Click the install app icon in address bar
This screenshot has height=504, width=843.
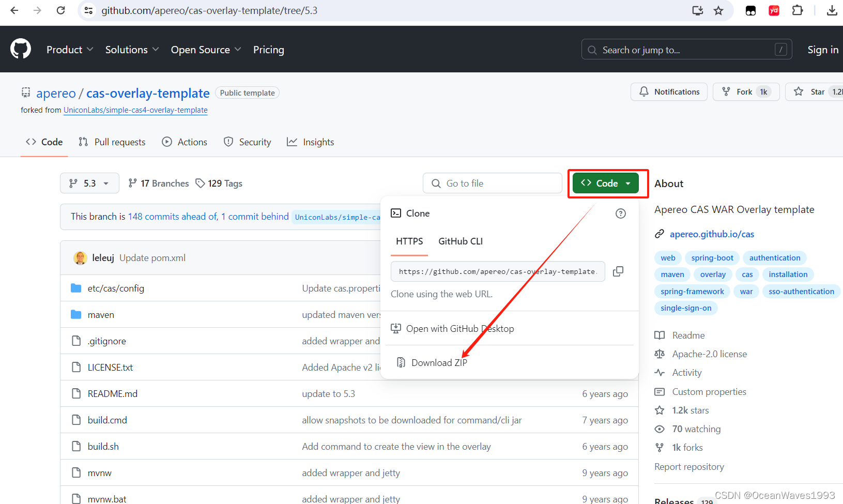click(x=697, y=10)
